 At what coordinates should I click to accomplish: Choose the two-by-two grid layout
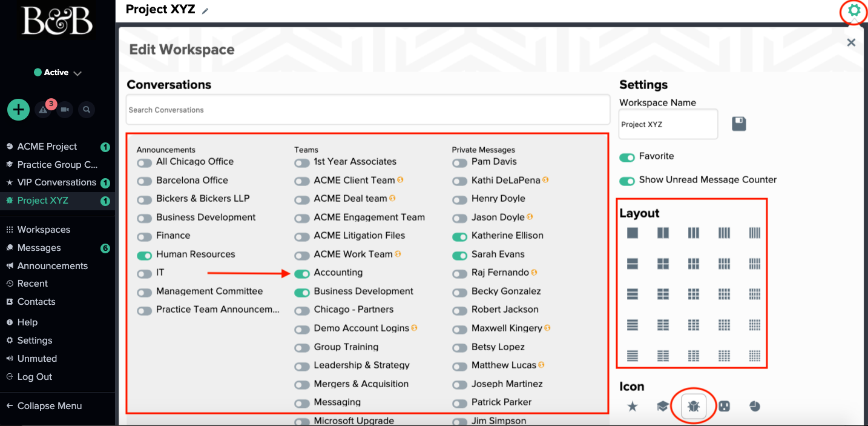point(663,264)
